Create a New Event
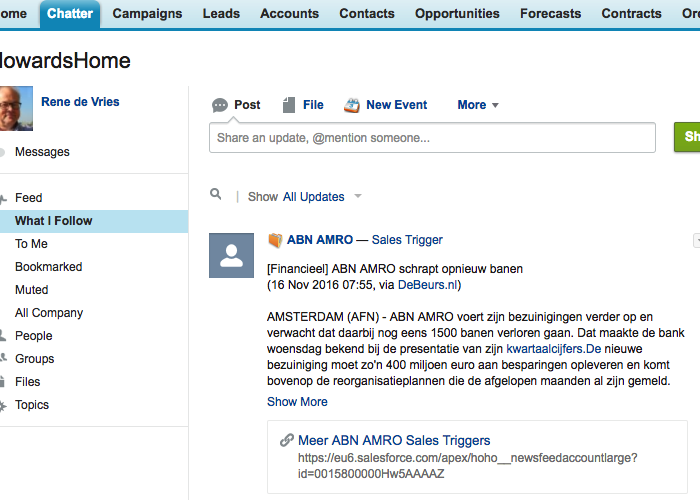 [x=396, y=105]
